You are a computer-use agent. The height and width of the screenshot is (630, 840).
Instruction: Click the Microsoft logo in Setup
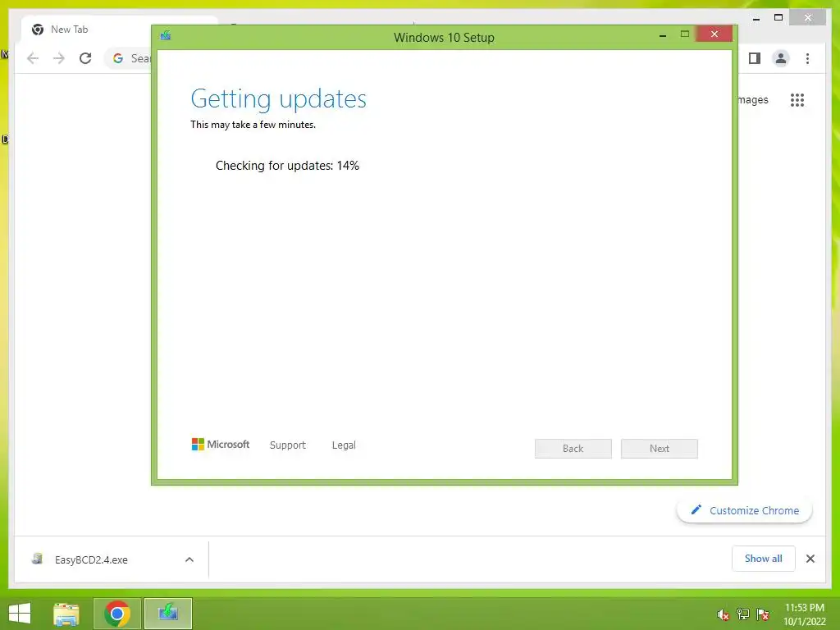coord(221,445)
